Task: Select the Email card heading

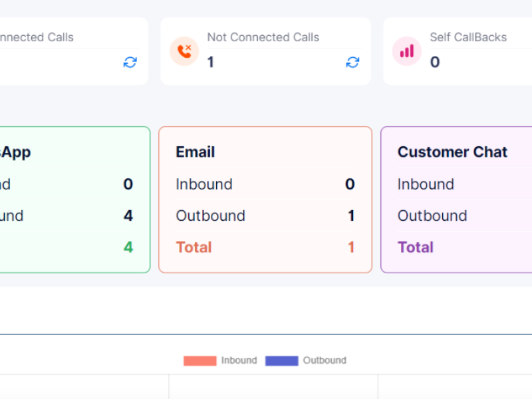Action: (196, 152)
